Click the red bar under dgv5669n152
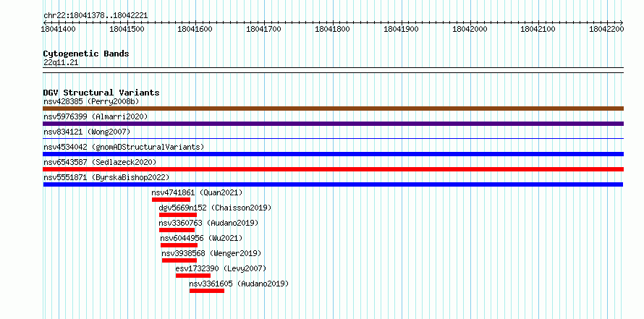The image size is (644, 319). tap(178, 215)
